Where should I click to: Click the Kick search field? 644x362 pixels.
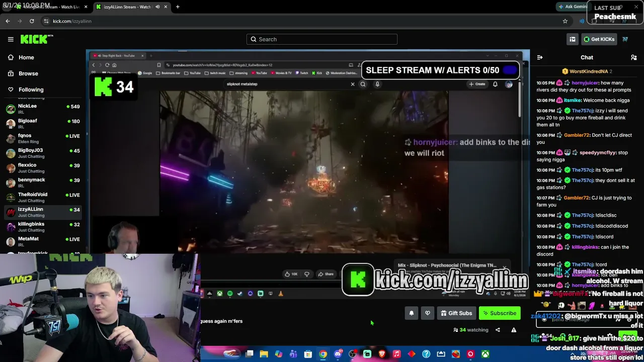322,39
